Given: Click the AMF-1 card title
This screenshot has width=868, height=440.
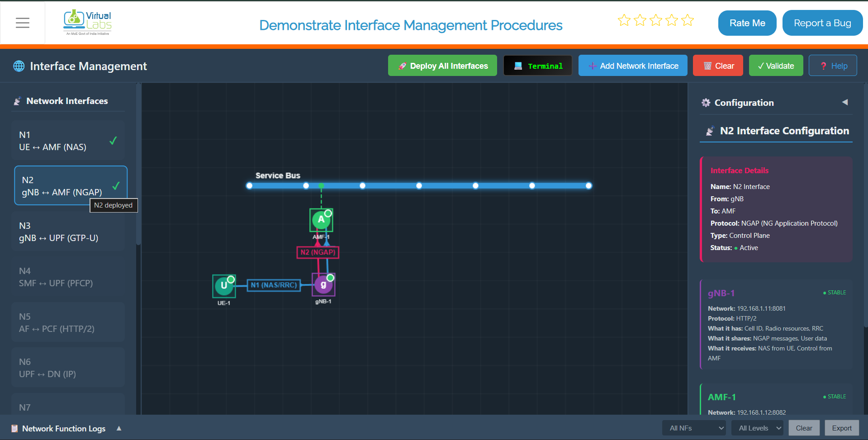Looking at the screenshot, I should [722, 397].
